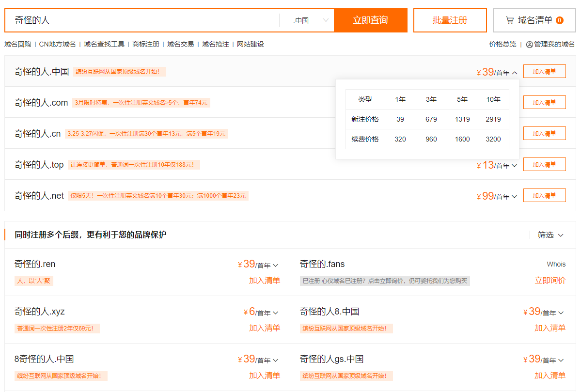Screen dimensions: 581x392
Task: Expand price details for 奇怪的人.top
Action: tap(515, 166)
